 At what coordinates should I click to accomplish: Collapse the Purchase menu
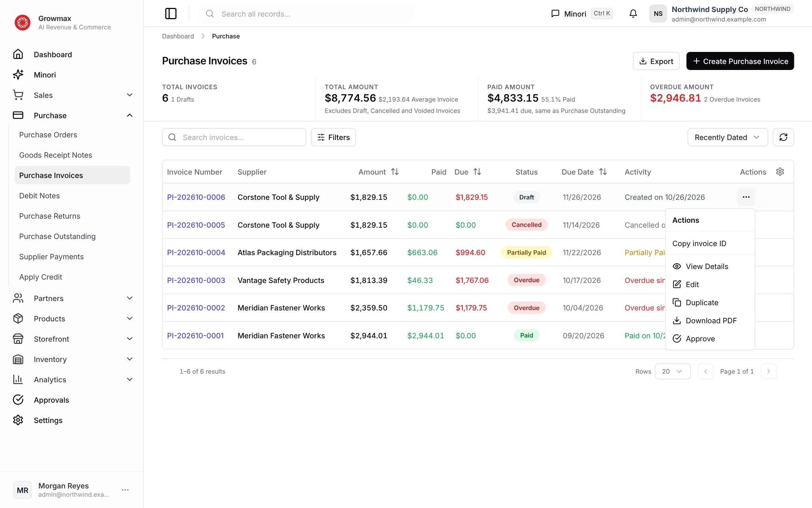click(x=71, y=115)
